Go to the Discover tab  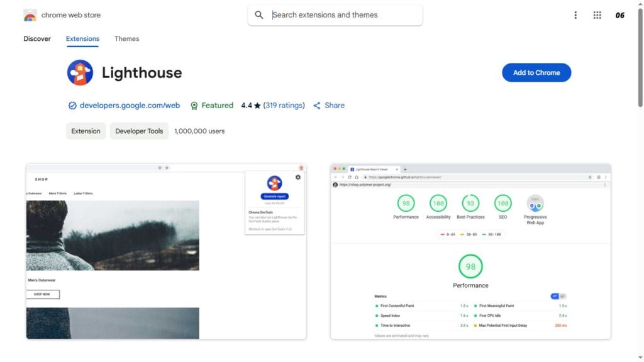point(37,38)
